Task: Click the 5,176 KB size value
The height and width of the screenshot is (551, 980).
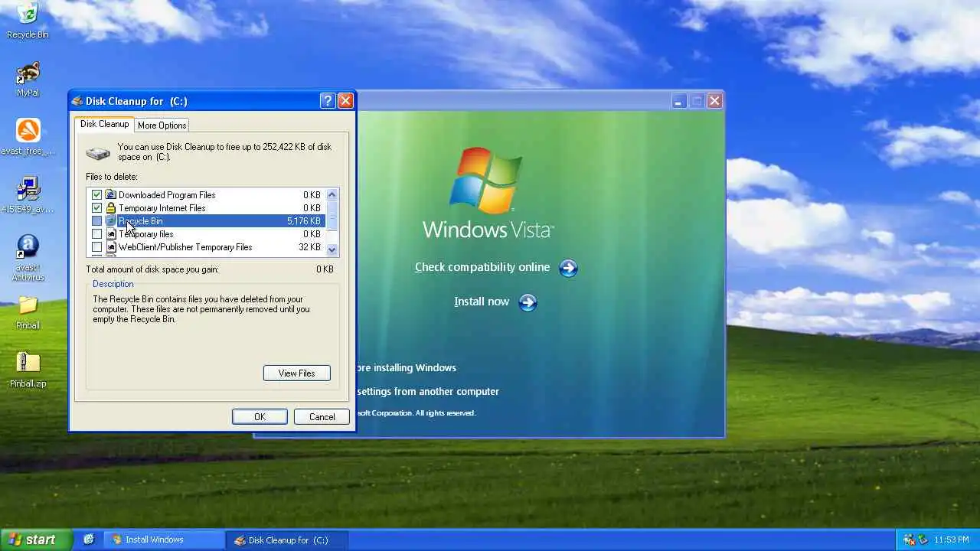Action: coord(304,221)
